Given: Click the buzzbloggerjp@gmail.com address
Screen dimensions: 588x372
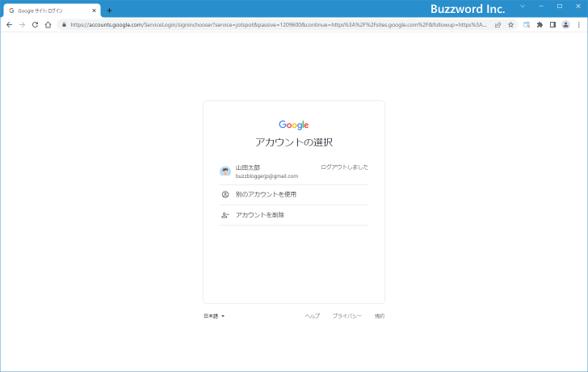Looking at the screenshot, I should (267, 176).
